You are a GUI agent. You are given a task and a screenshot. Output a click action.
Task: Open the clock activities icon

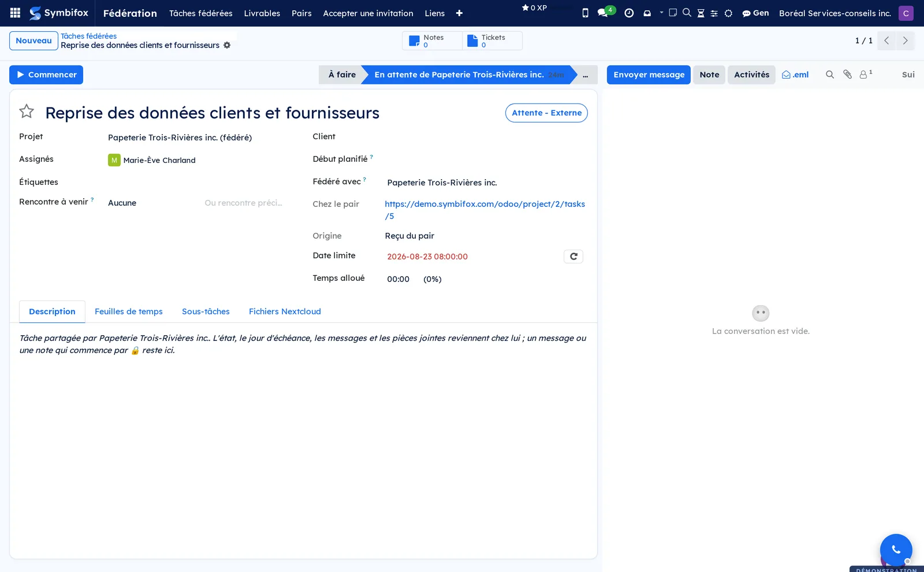click(629, 13)
